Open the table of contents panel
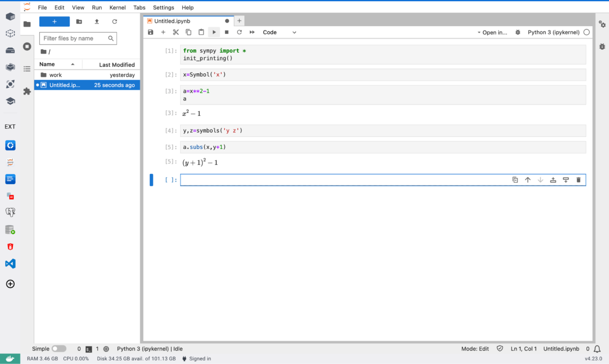Screen dimensions: 609x364 (27, 69)
